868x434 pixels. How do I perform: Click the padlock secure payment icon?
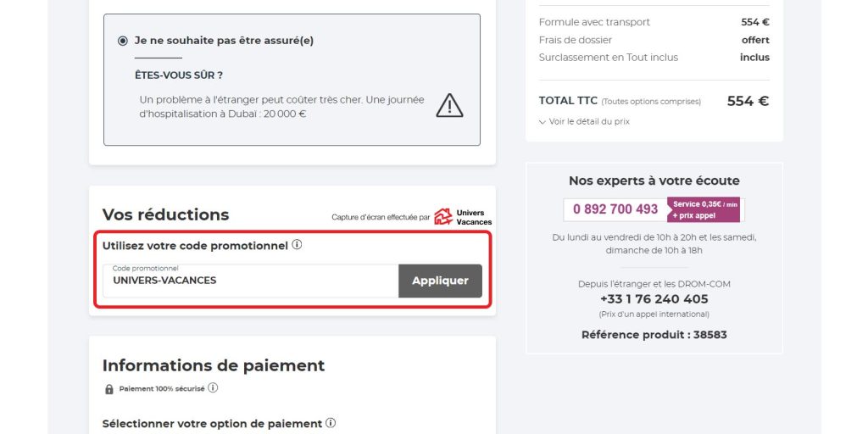pyautogui.click(x=108, y=389)
